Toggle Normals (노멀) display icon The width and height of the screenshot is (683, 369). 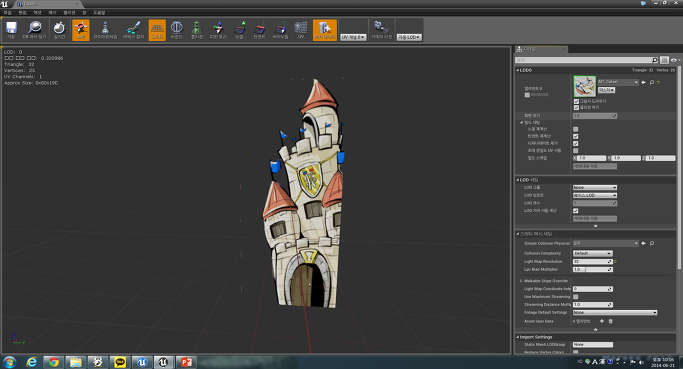(x=240, y=30)
